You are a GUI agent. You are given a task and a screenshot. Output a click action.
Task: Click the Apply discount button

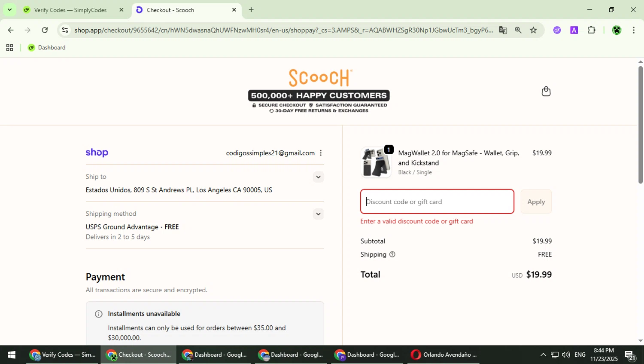coord(536,202)
